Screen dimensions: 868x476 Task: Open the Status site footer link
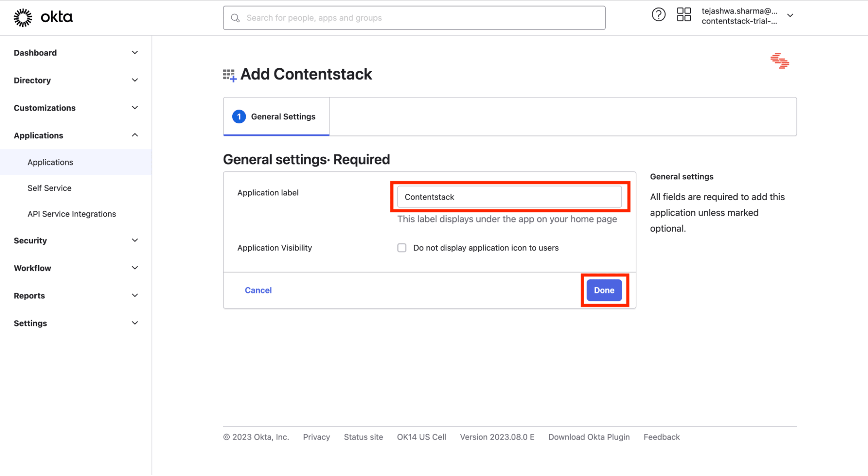(363, 437)
